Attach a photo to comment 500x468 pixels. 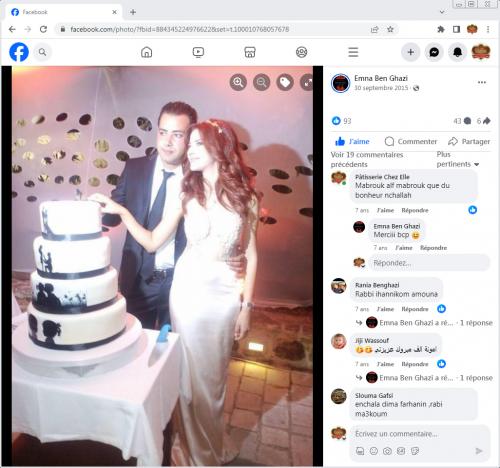(x=387, y=451)
